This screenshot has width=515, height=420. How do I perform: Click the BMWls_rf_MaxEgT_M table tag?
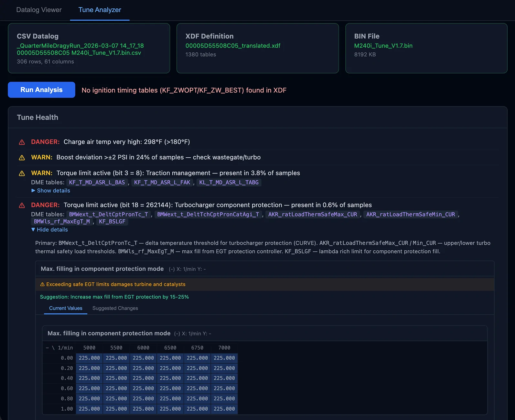(62, 222)
